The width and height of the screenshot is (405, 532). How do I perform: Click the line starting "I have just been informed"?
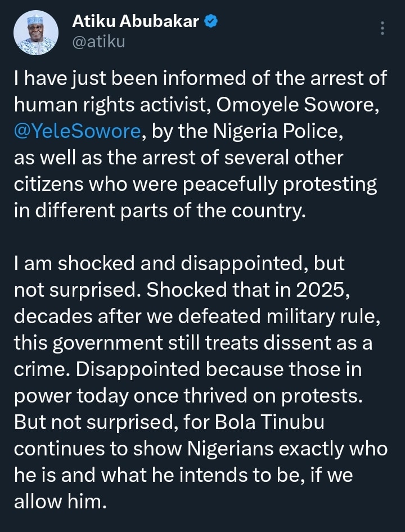tap(200, 78)
